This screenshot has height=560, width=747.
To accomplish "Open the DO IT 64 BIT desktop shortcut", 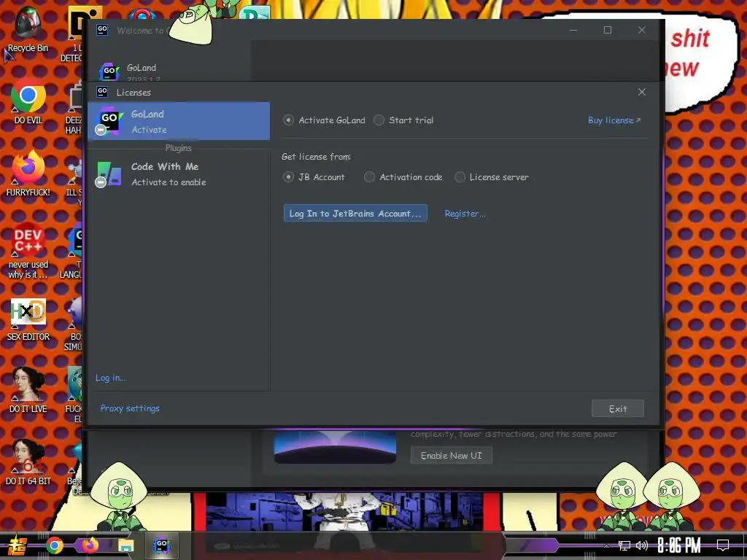I will 28,462.
